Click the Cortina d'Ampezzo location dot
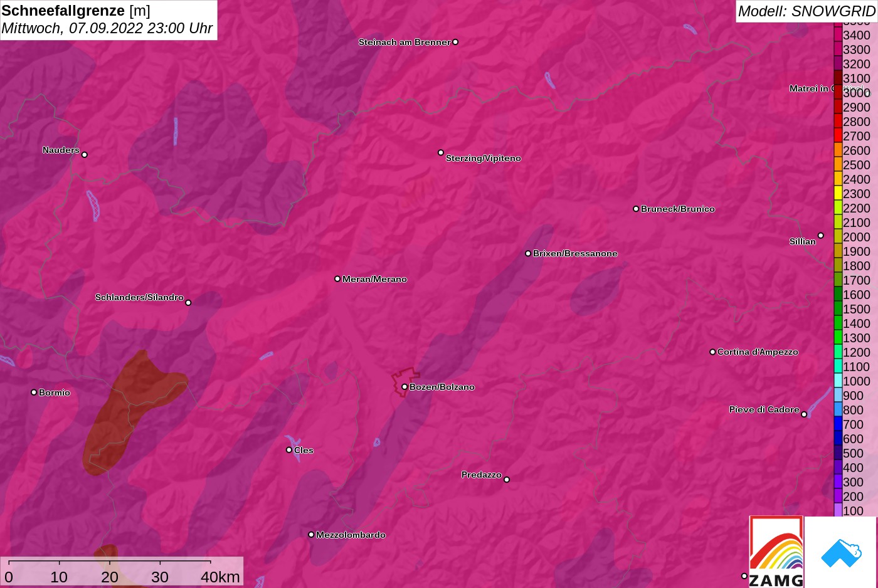The image size is (878, 588). pos(712,352)
